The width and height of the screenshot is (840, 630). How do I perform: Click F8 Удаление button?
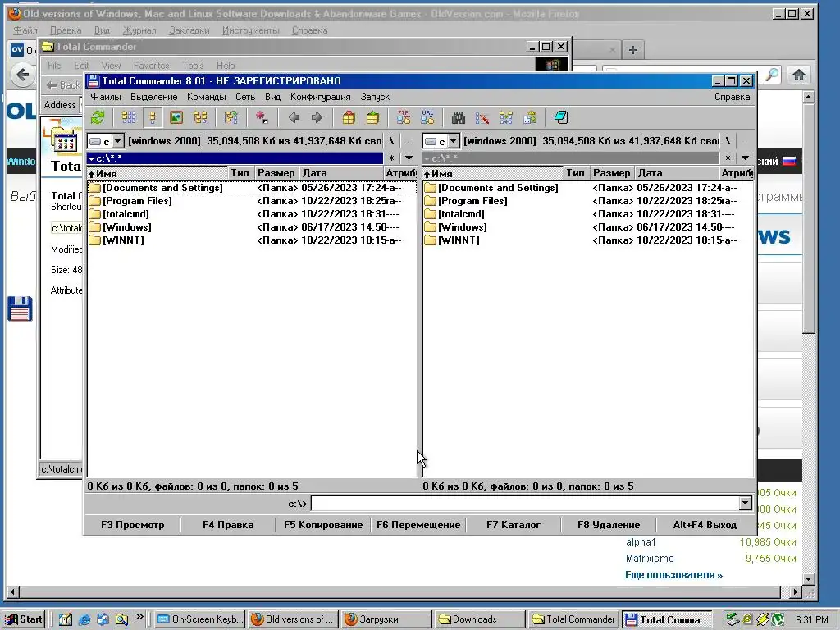pos(609,525)
